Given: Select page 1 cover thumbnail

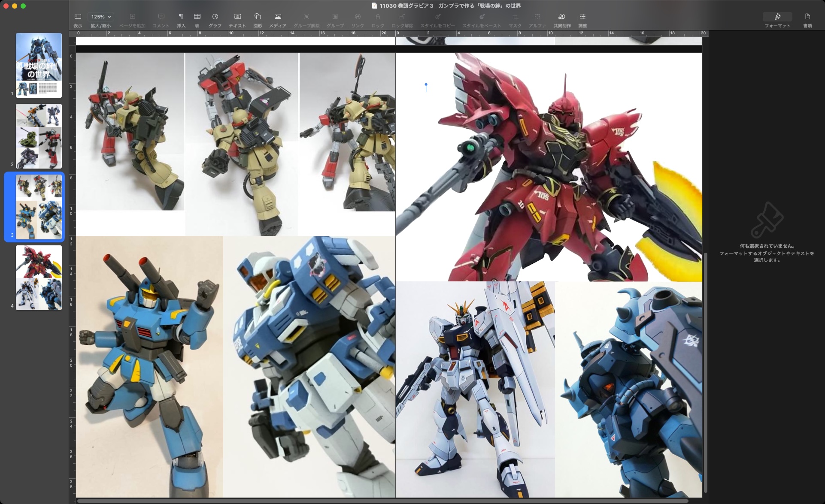Looking at the screenshot, I should point(39,65).
